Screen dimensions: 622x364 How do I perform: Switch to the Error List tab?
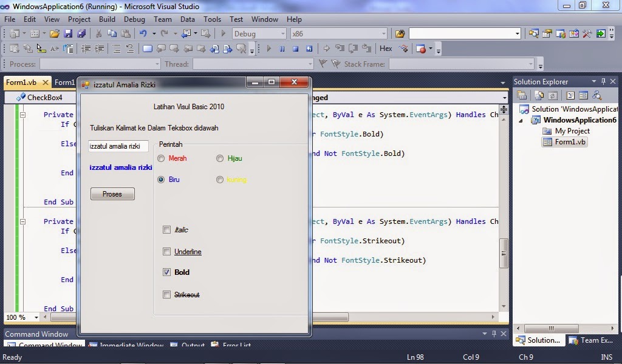236,345
